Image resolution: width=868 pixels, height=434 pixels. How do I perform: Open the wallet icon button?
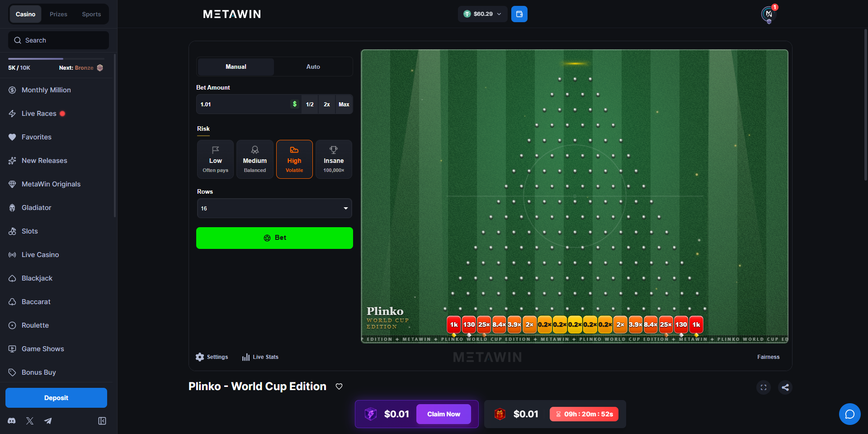click(x=519, y=14)
